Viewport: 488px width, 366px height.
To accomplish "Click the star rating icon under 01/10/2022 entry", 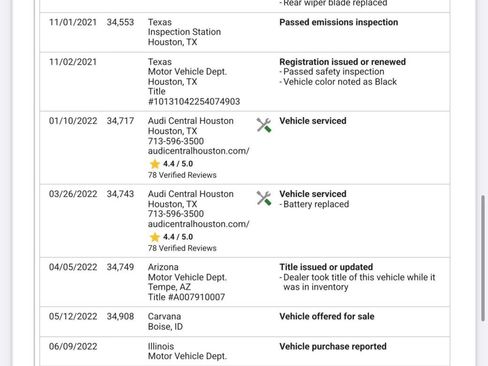I will coord(155,164).
